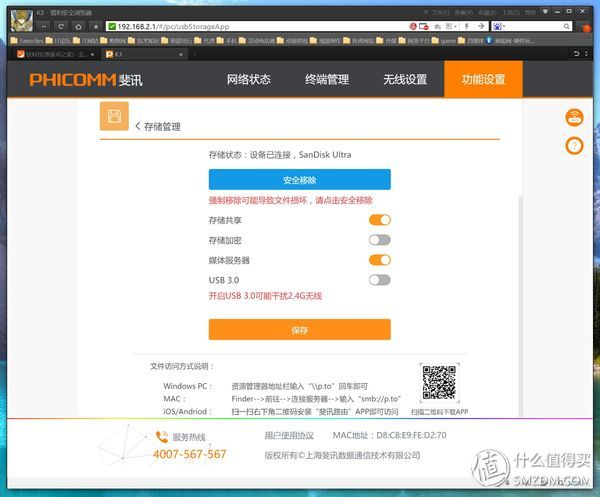Click hotline number 4007-567-567
Screen dimensions: 600x497
coord(190,454)
